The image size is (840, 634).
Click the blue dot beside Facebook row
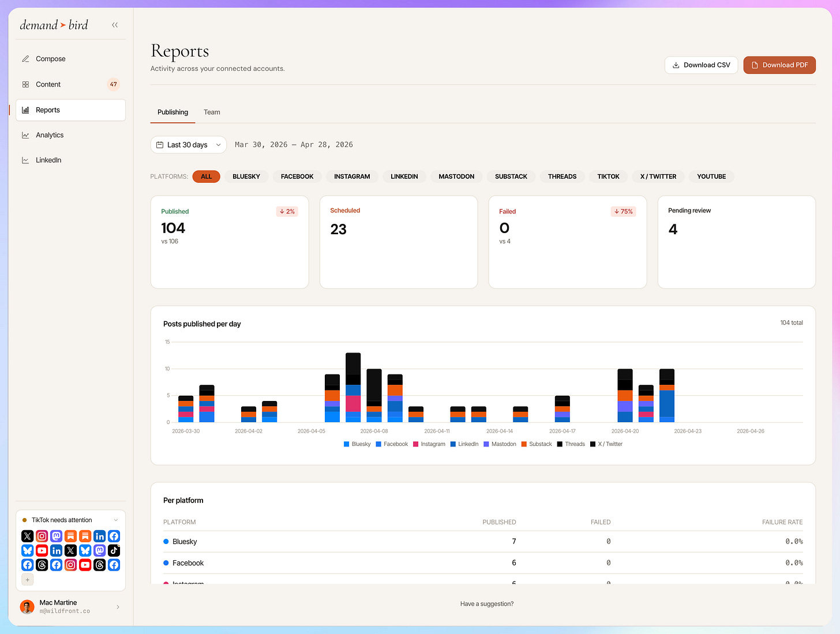pyautogui.click(x=166, y=563)
